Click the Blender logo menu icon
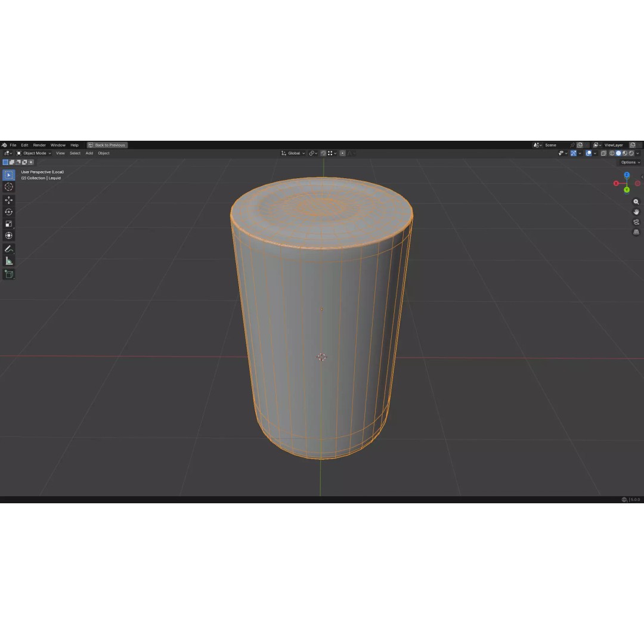The image size is (644, 644). (x=4, y=145)
